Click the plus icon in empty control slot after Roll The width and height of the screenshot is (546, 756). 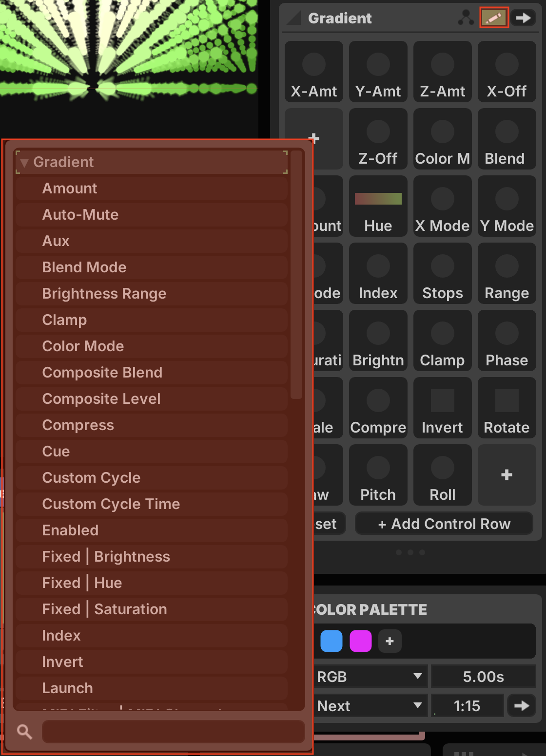pos(507,475)
